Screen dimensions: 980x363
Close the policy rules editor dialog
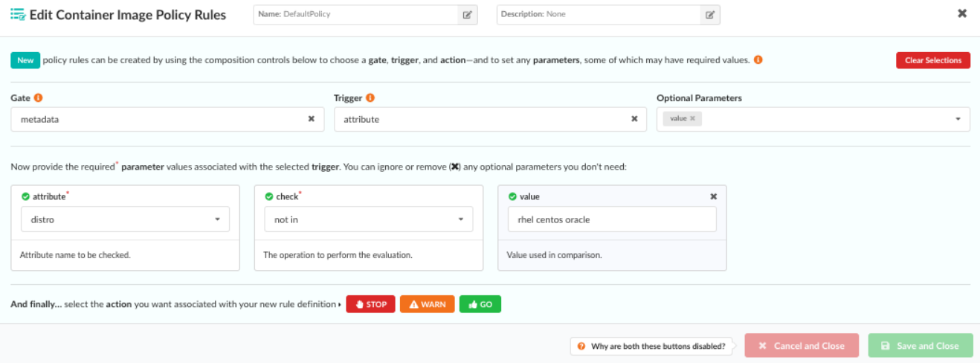(x=962, y=13)
